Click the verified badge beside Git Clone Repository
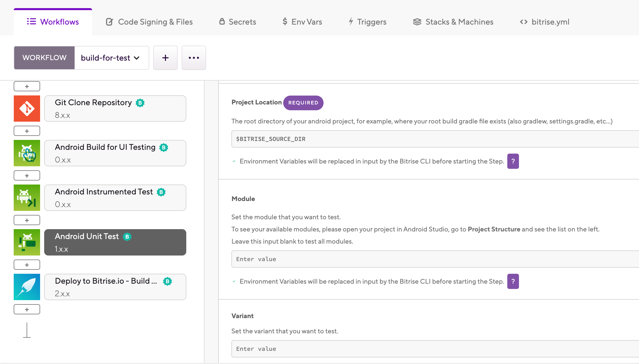 (140, 103)
